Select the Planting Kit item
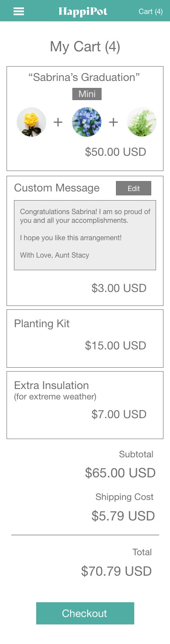The width and height of the screenshot is (170, 644). 85,339
